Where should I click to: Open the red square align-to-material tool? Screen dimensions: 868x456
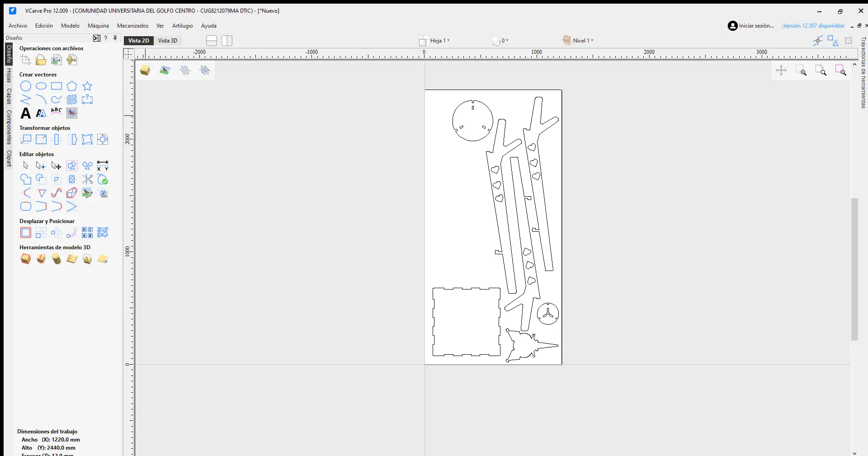[26, 233]
